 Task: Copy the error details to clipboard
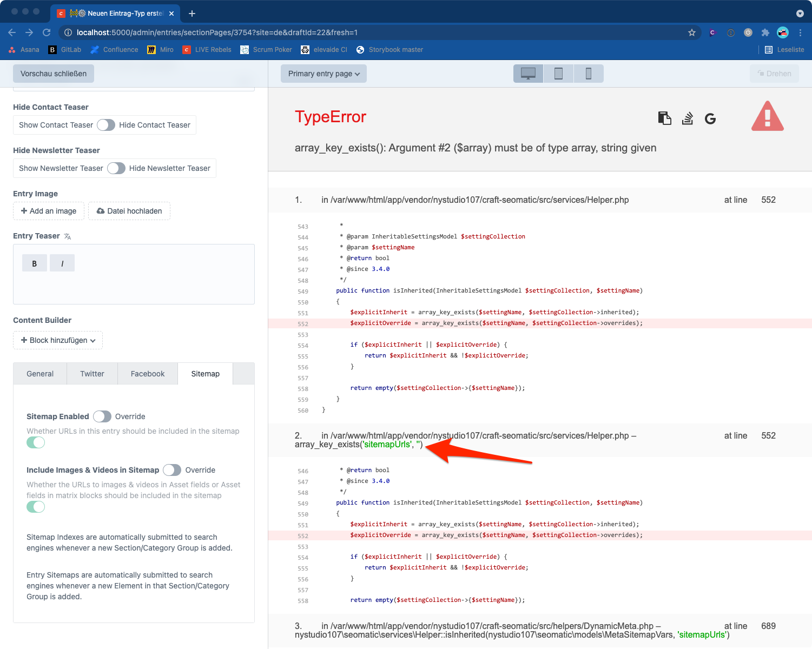point(665,118)
